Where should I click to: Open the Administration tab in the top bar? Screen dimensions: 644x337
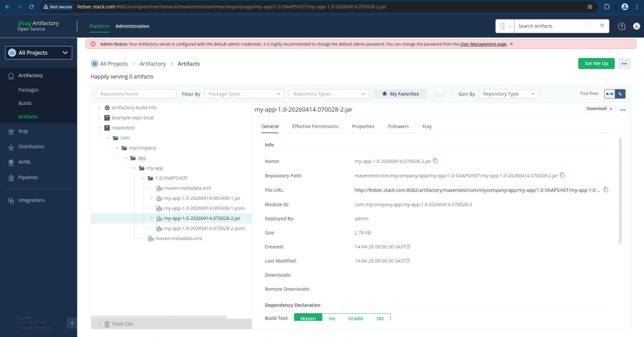132,26
